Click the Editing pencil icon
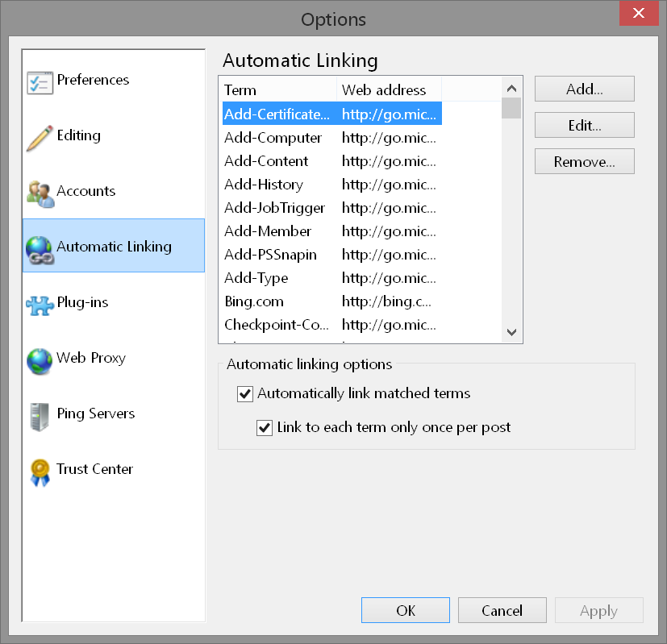 40,137
